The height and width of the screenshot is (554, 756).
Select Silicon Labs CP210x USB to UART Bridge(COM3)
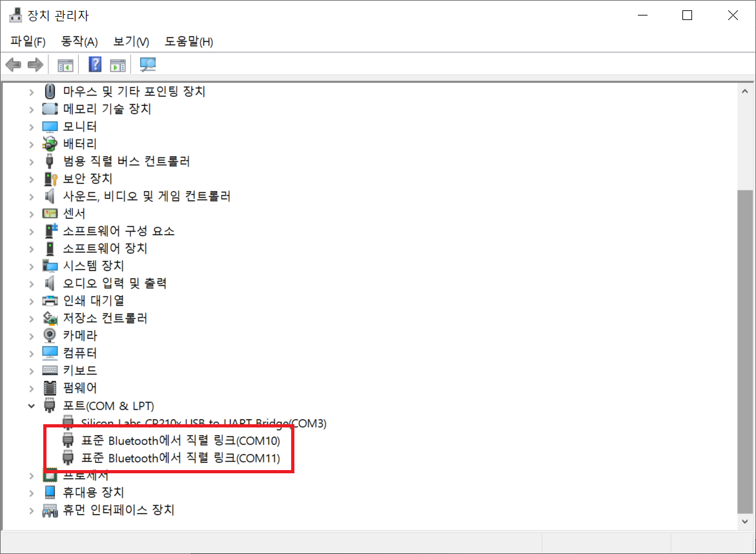[x=203, y=423]
